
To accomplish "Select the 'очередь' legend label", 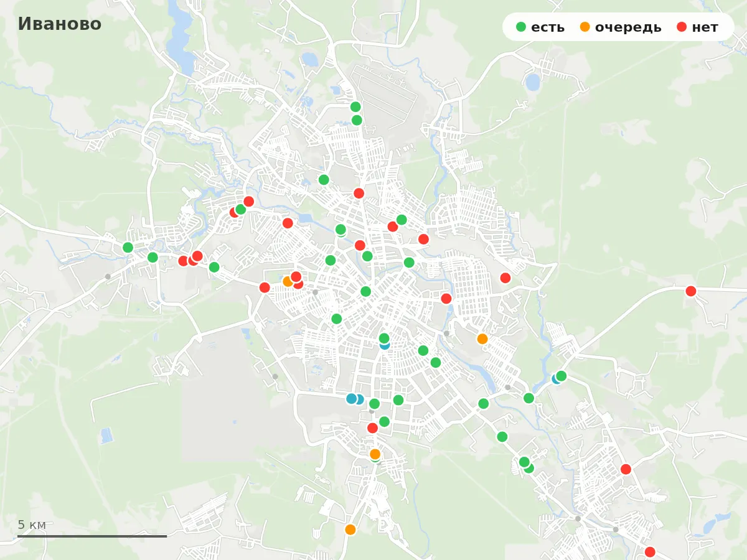I will (628, 27).
